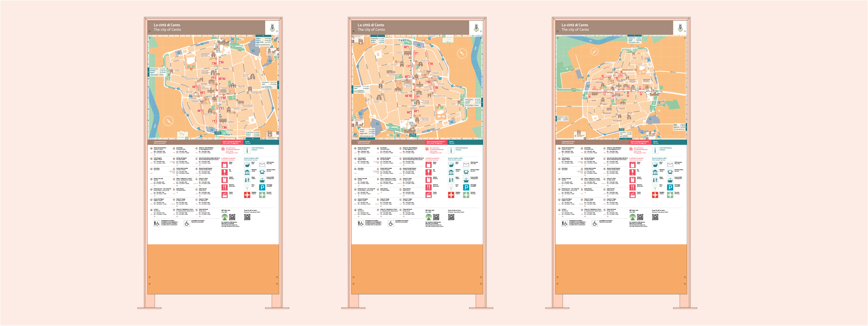Click the Bookshop icon on left panel
Image resolution: width=868 pixels, height=326 pixels.
tap(224, 180)
